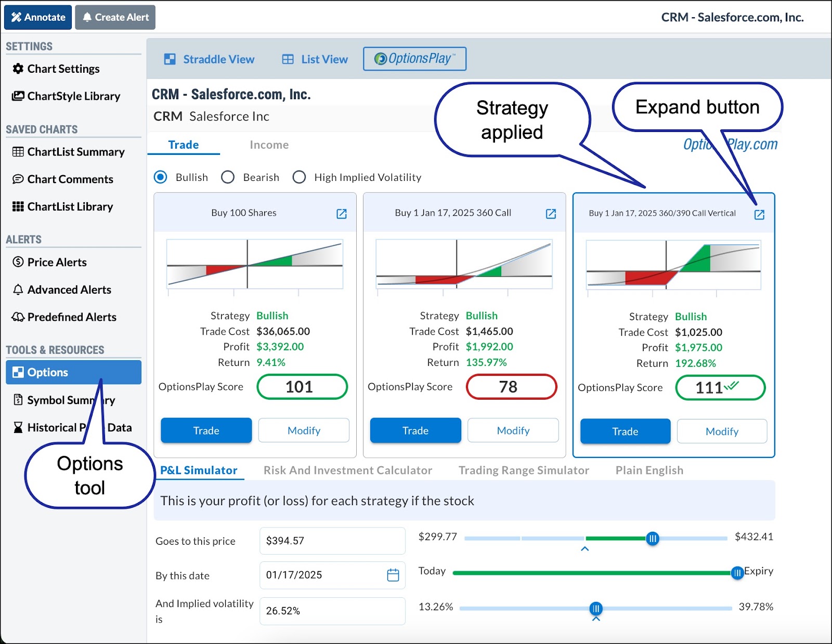Select the Options tool in sidebar
This screenshot has width=832, height=644.
(73, 372)
